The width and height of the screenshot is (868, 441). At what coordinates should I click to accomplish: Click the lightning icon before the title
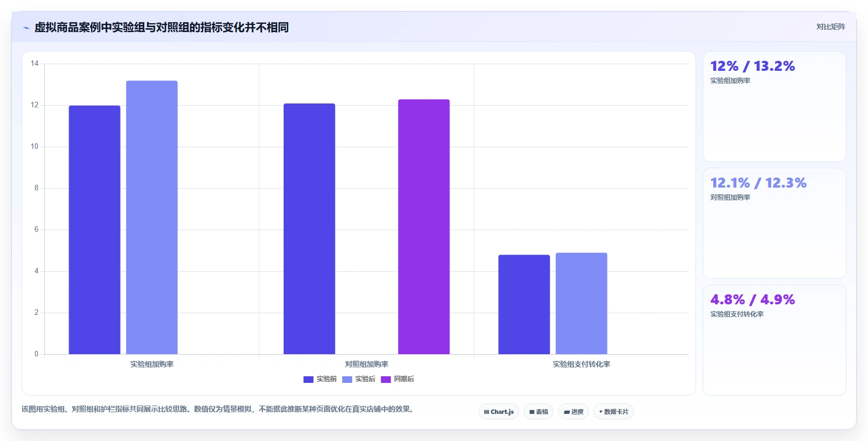[x=26, y=28]
